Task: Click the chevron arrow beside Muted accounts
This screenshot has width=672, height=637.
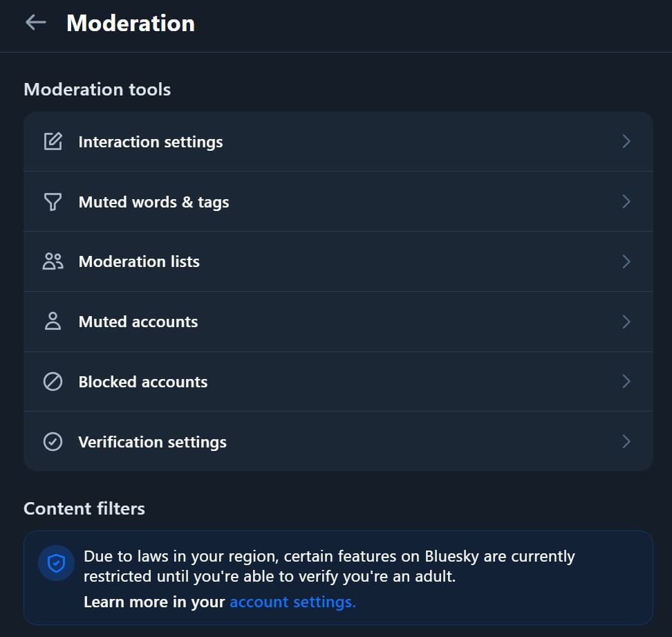Action: point(626,322)
